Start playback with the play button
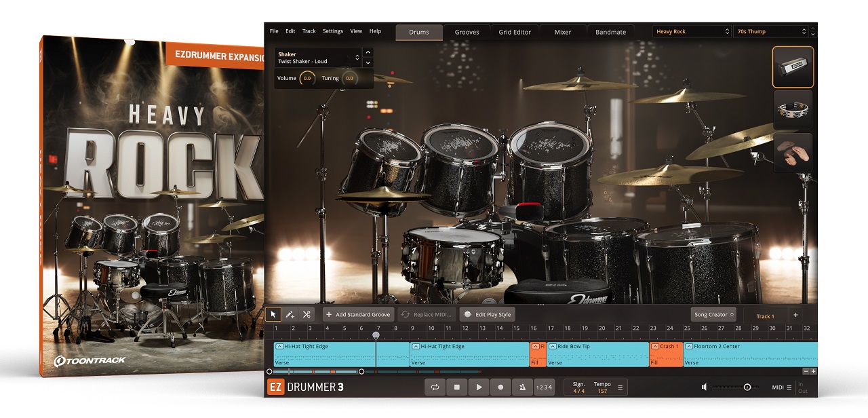Screen dimensions: 868x418 pos(479,387)
